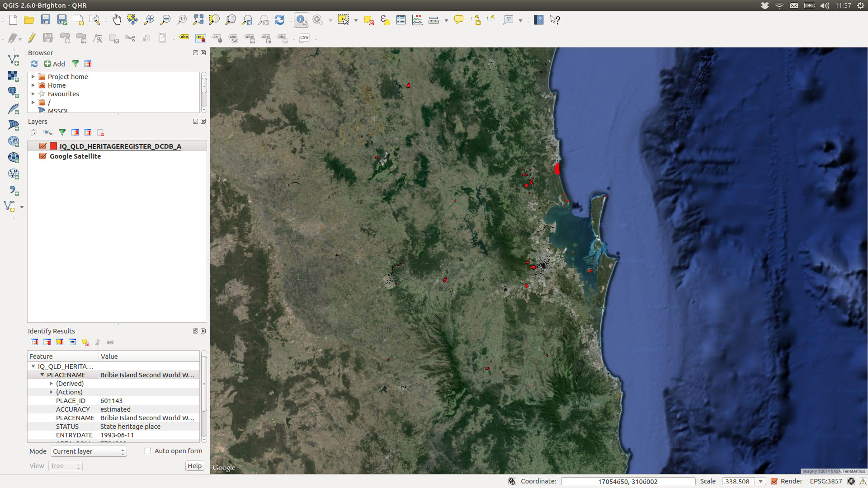Click the Add button in Browser panel

point(55,64)
